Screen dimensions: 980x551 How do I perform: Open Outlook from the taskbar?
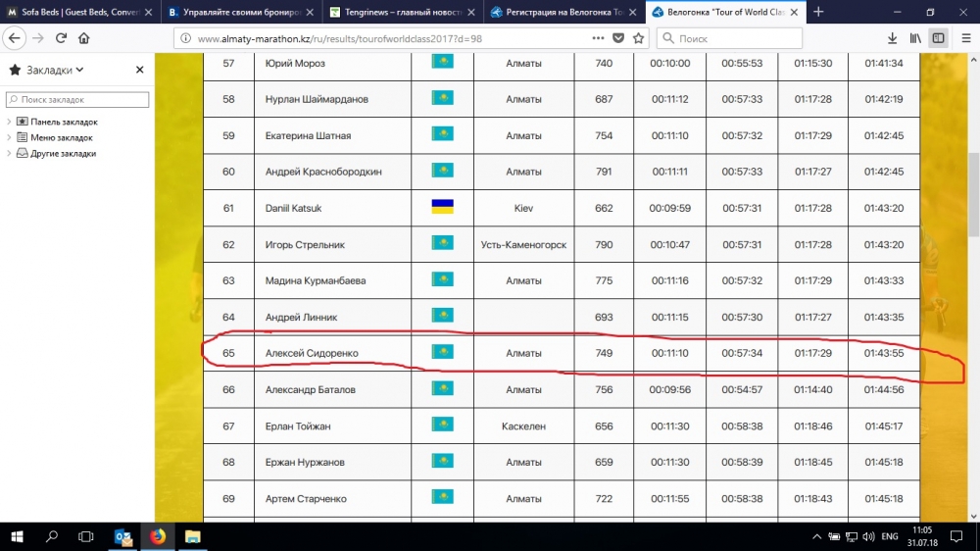pyautogui.click(x=122, y=537)
